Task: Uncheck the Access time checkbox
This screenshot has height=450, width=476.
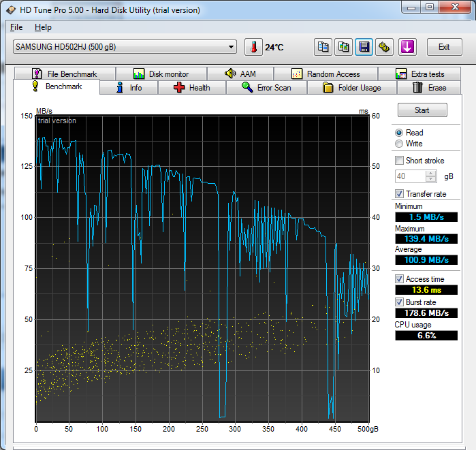Action: tap(399, 279)
